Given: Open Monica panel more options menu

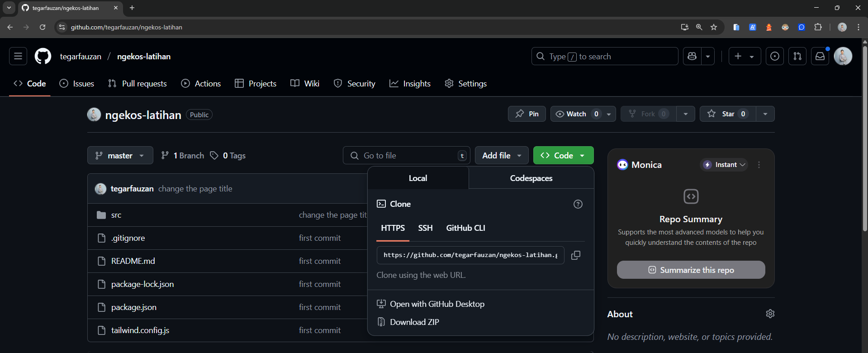Looking at the screenshot, I should pyautogui.click(x=759, y=165).
